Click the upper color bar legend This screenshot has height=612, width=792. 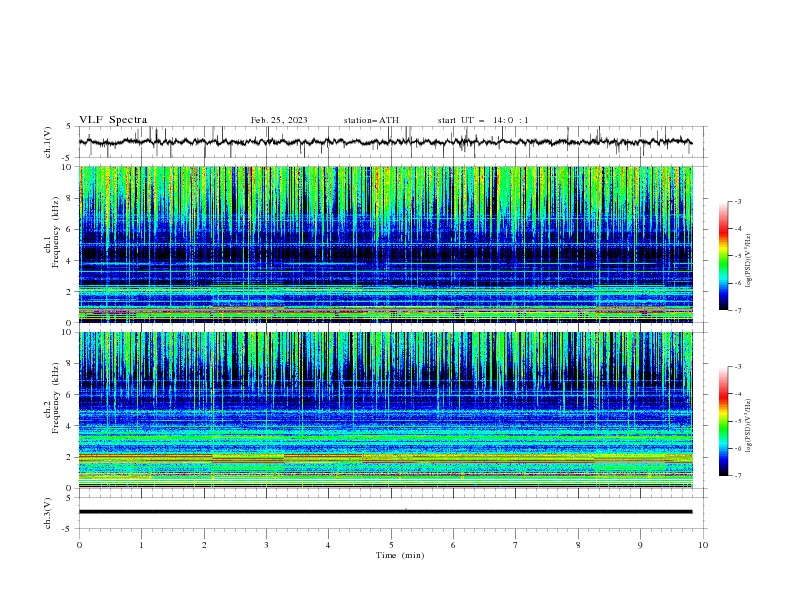pos(724,256)
